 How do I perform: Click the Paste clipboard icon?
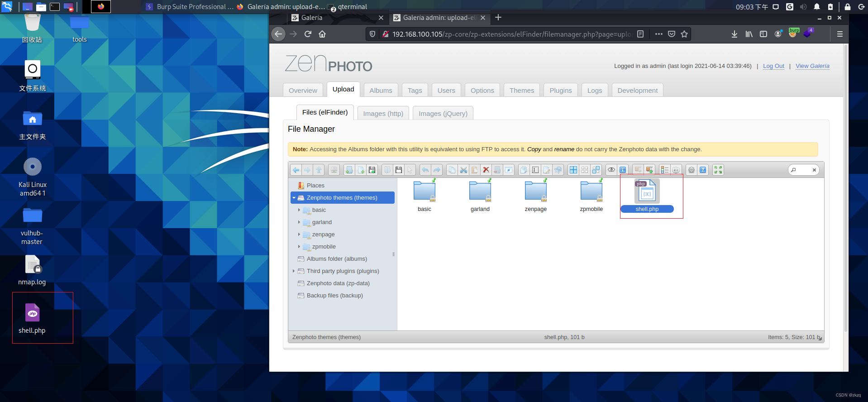tap(475, 170)
